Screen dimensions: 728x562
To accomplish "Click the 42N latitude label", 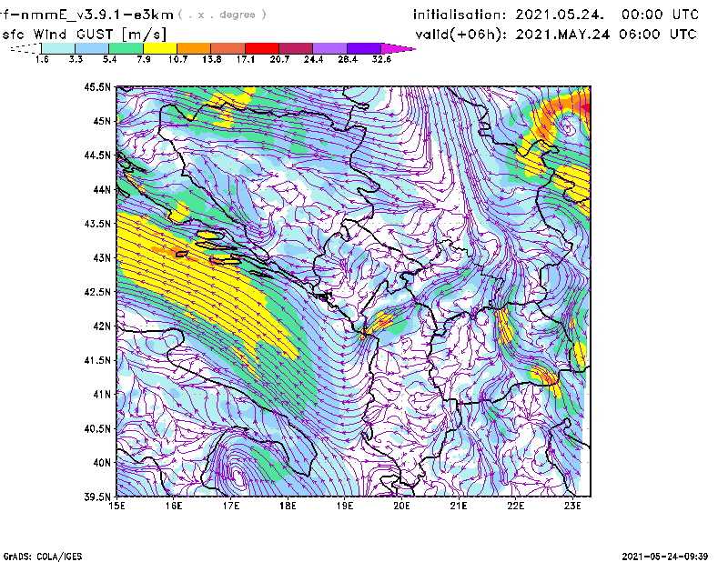I will point(102,326).
